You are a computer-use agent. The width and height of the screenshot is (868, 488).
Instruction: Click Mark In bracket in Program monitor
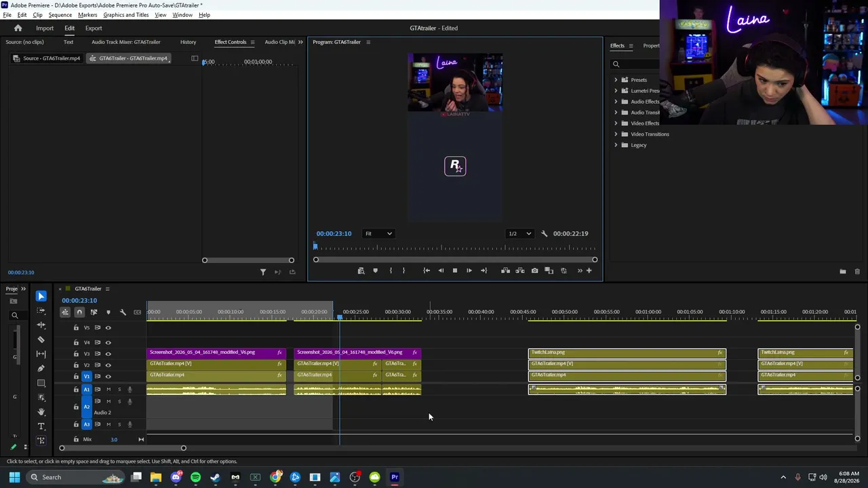pyautogui.click(x=391, y=271)
